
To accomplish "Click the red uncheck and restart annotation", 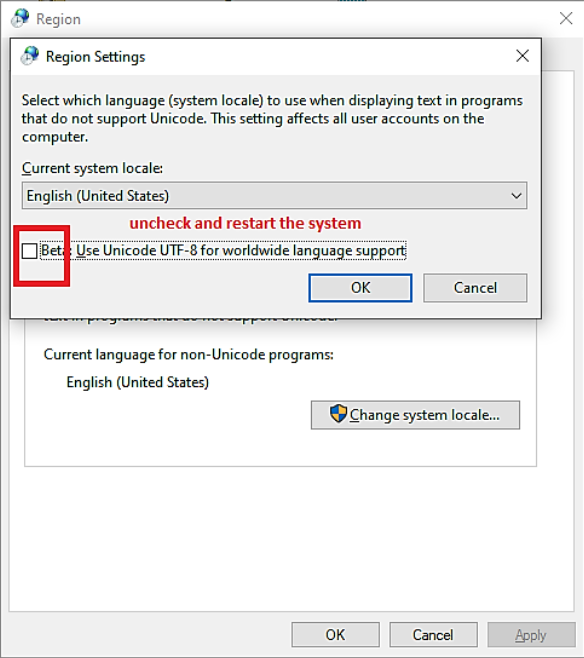I will point(245,223).
